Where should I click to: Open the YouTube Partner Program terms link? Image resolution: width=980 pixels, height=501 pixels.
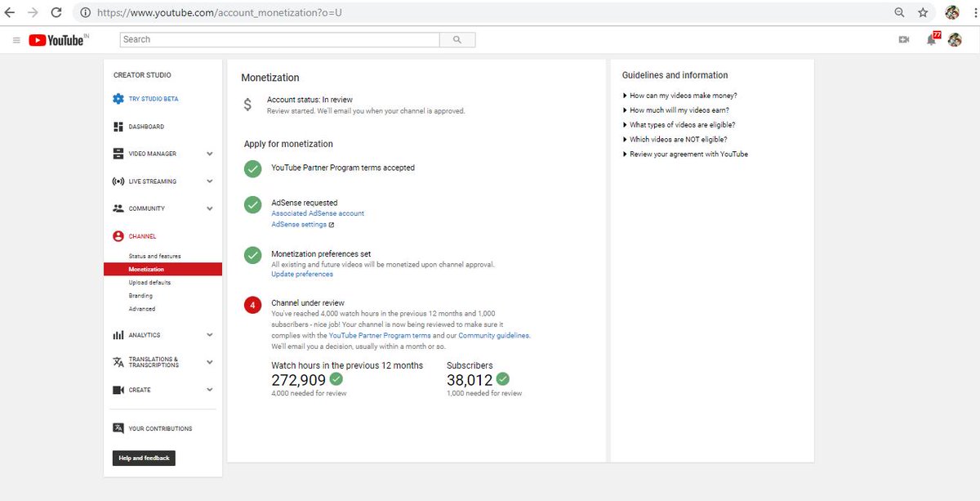click(380, 336)
